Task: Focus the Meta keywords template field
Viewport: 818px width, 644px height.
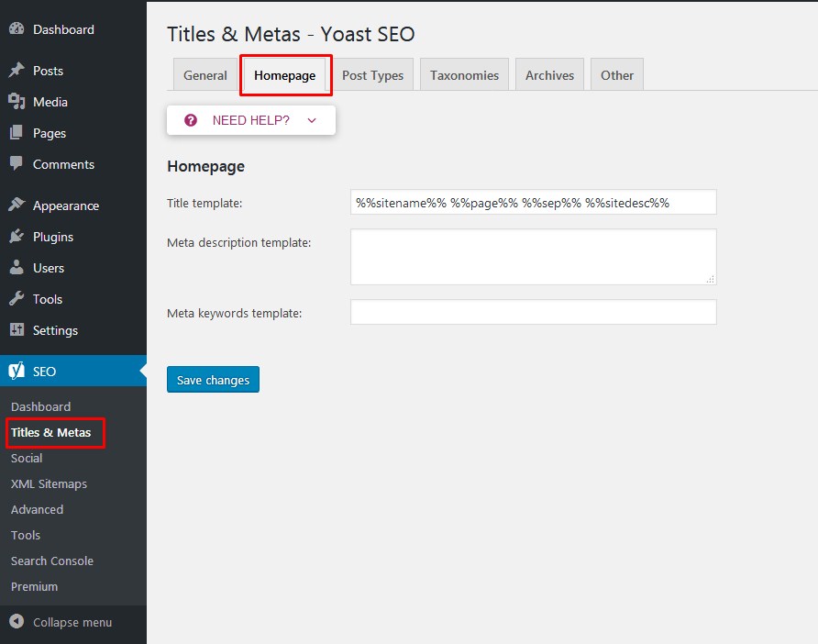Action: tap(533, 312)
